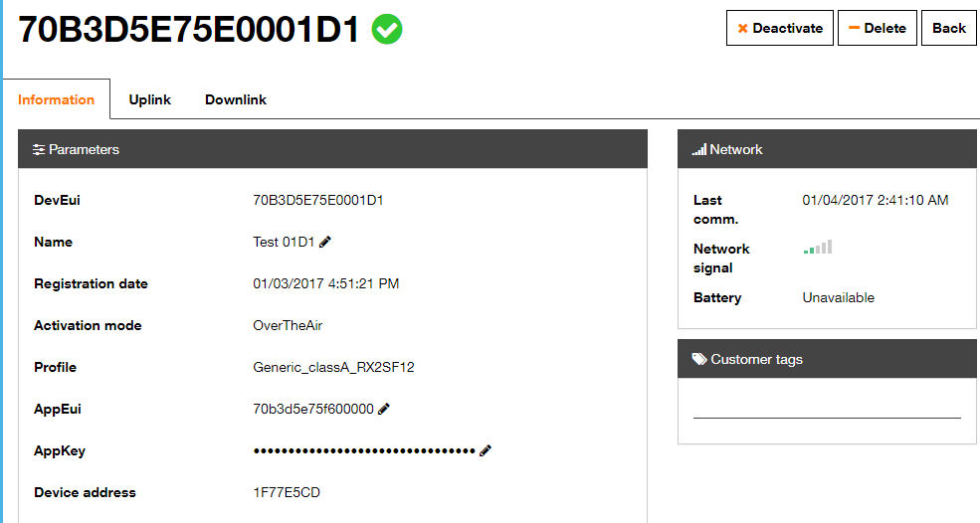
Task: Click the pencil icon beside Name Test 01D1
Action: [x=325, y=242]
